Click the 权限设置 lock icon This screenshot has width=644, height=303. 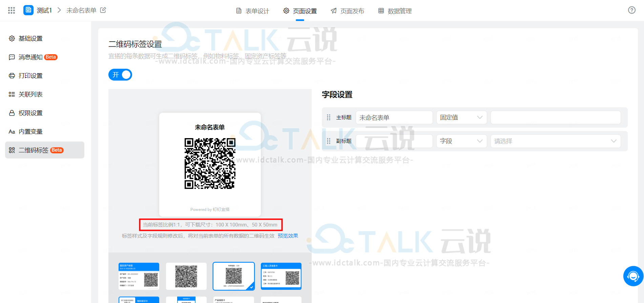coord(12,113)
